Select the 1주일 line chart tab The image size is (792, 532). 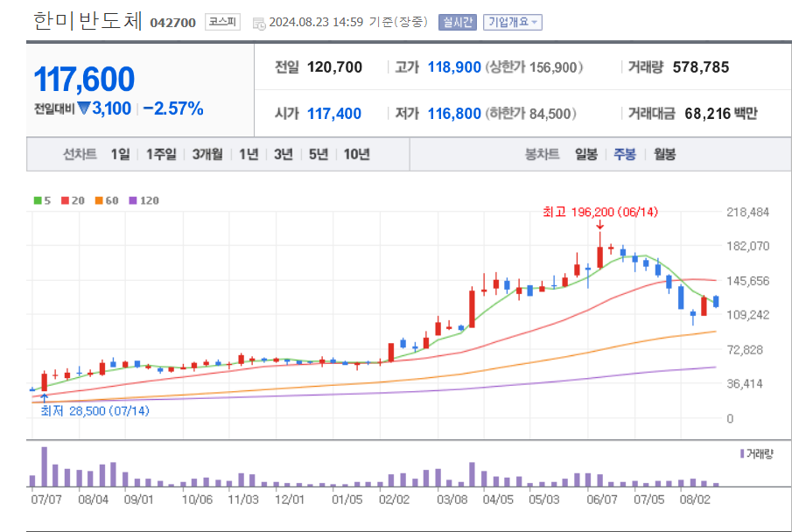[161, 154]
